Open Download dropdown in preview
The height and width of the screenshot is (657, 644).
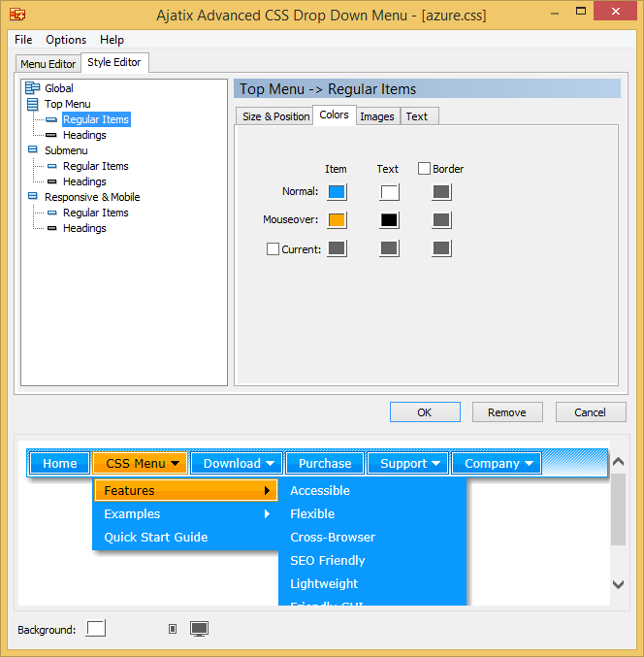click(x=237, y=463)
